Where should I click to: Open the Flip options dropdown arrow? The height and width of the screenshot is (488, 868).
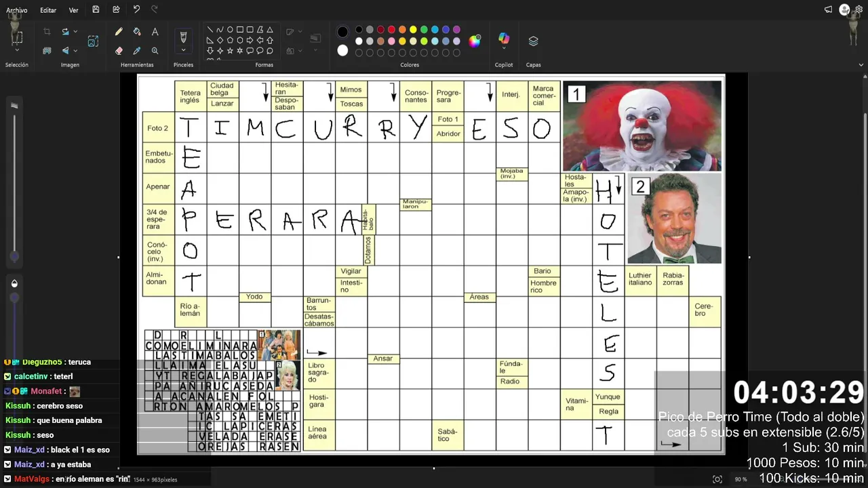[x=75, y=51]
